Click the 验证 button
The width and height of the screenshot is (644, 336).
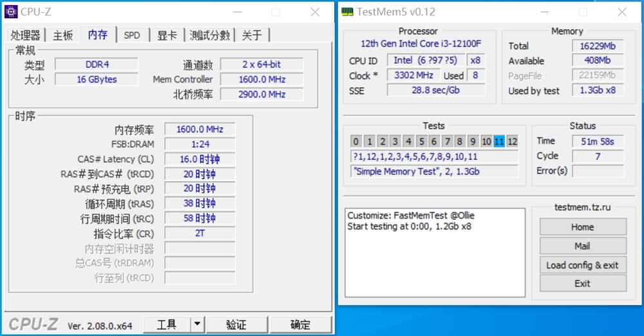tap(236, 324)
